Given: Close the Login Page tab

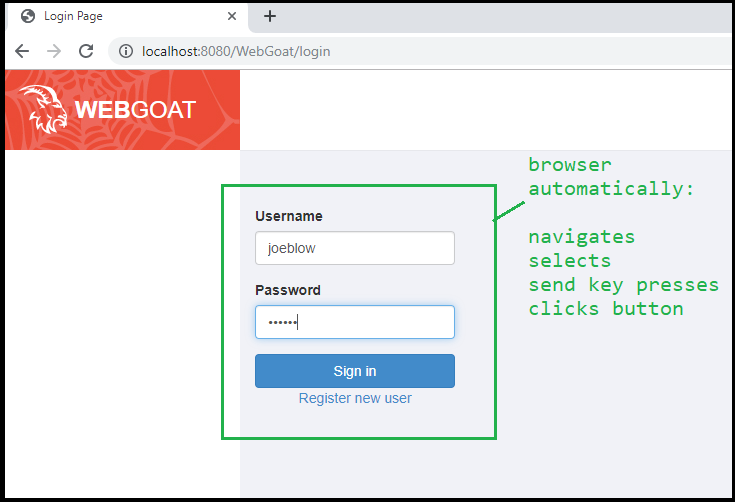Looking at the screenshot, I should 232,16.
